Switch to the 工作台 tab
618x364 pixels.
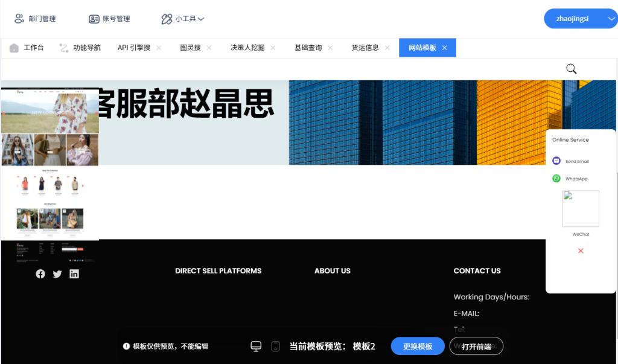point(27,48)
